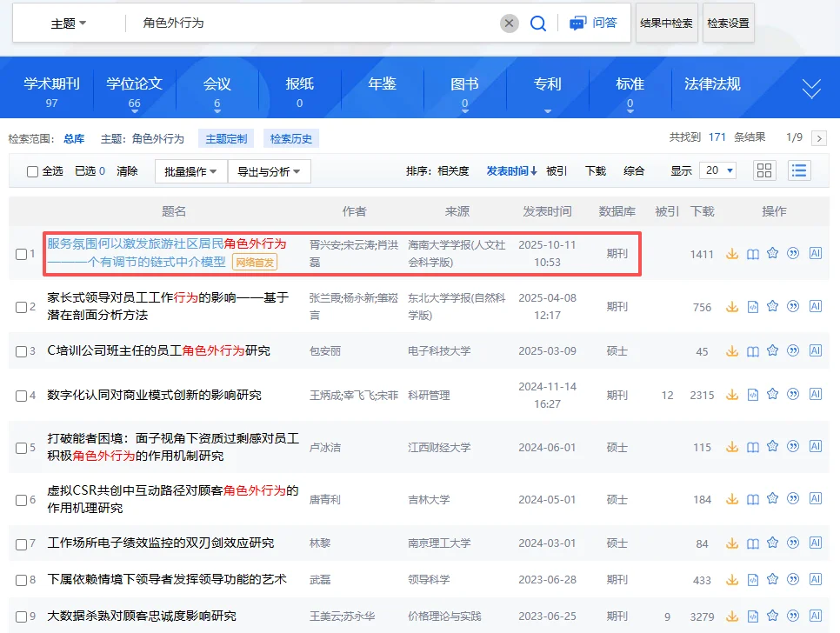Read 打破能者困境 thesis online

pos(753,447)
